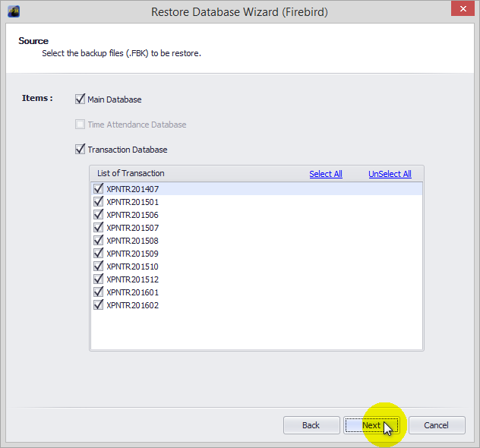Proceed with the Next button
Image resolution: width=480 pixels, height=448 pixels.
pyautogui.click(x=371, y=425)
